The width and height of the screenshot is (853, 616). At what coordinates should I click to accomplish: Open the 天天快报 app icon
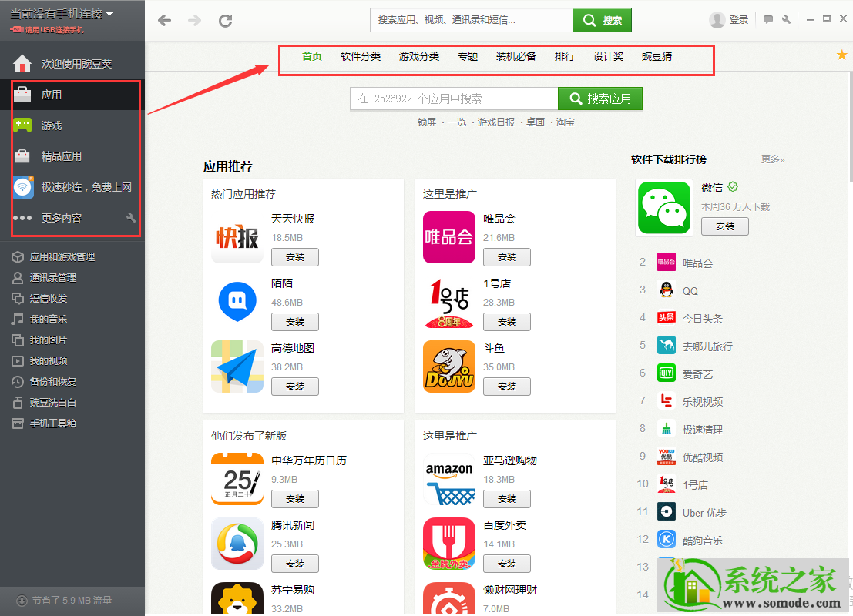point(237,238)
